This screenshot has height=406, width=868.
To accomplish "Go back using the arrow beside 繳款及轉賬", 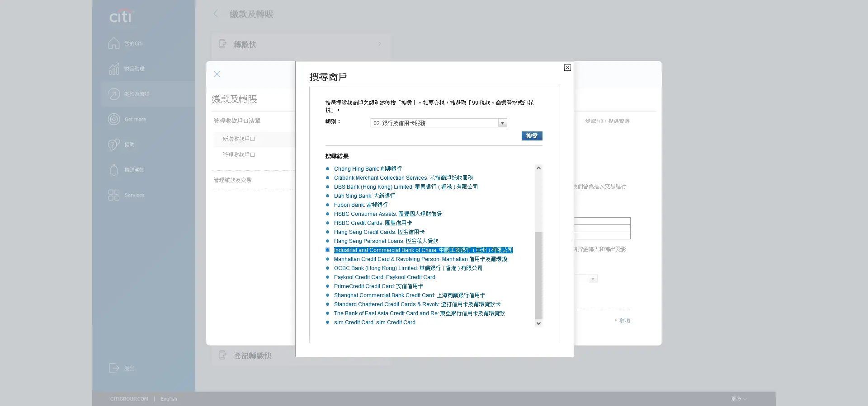I will coord(216,14).
